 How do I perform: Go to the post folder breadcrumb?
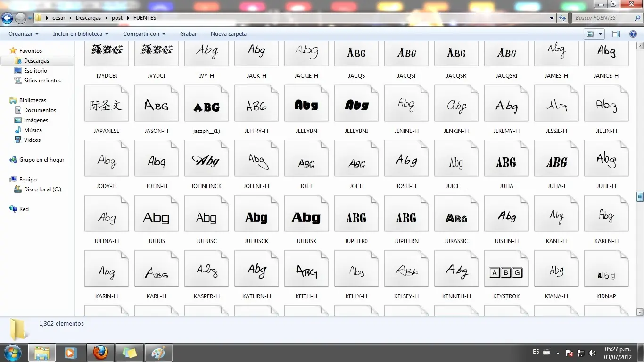[x=117, y=18]
